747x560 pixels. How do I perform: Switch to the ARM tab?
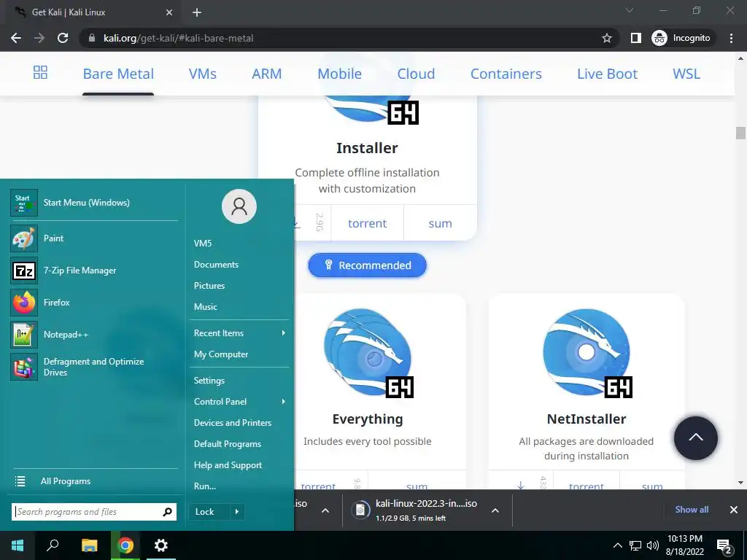pos(267,74)
